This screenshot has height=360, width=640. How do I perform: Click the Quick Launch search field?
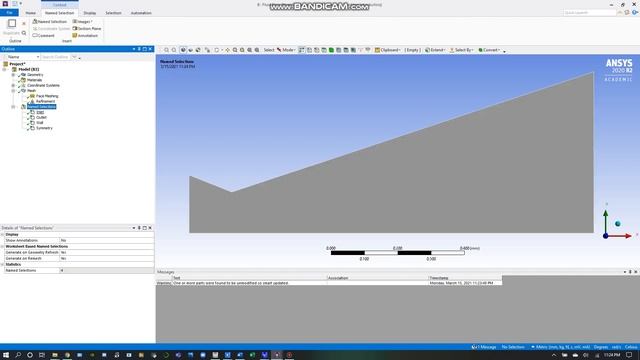point(589,13)
